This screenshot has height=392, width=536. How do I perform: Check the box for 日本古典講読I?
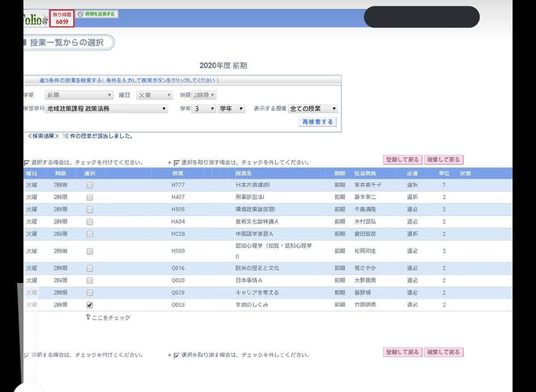point(89,184)
